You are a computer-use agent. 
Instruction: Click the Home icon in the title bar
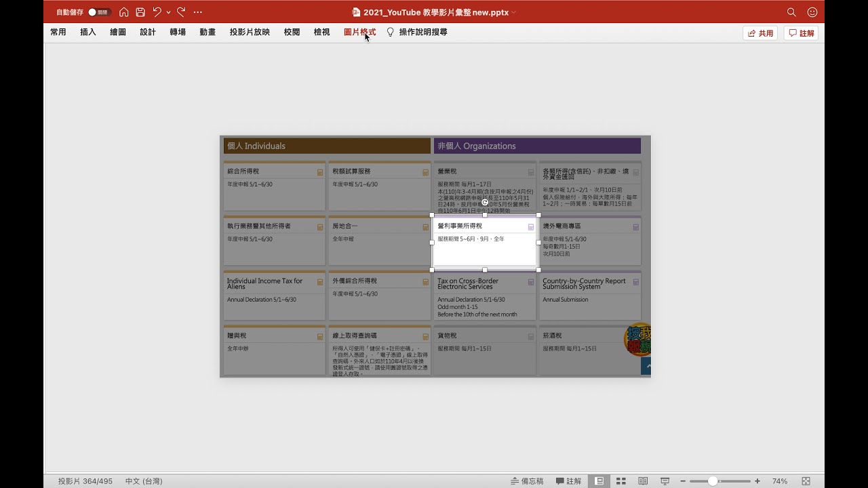[124, 12]
